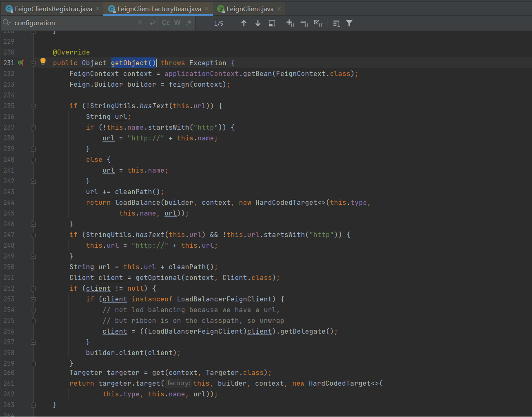
Task: Click 'getOptional' on line 251
Action: [158, 277]
